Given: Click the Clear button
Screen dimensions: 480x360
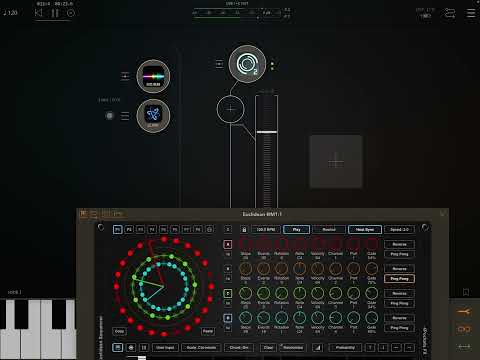Looking at the screenshot, I should pyautogui.click(x=268, y=347).
